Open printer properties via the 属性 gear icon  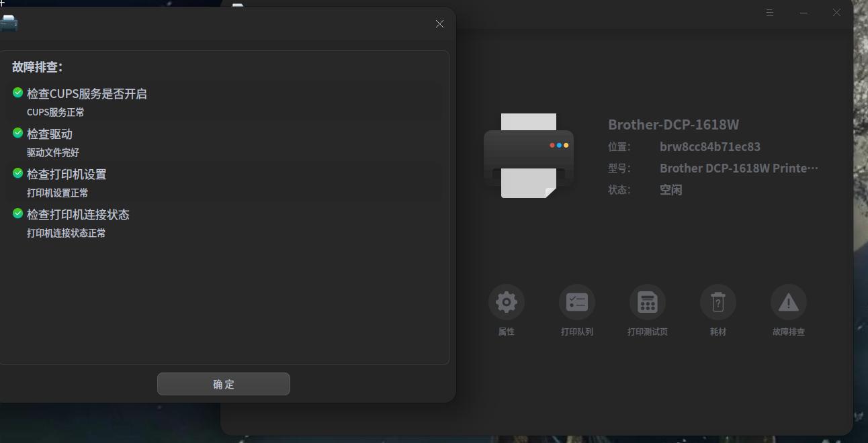click(506, 301)
